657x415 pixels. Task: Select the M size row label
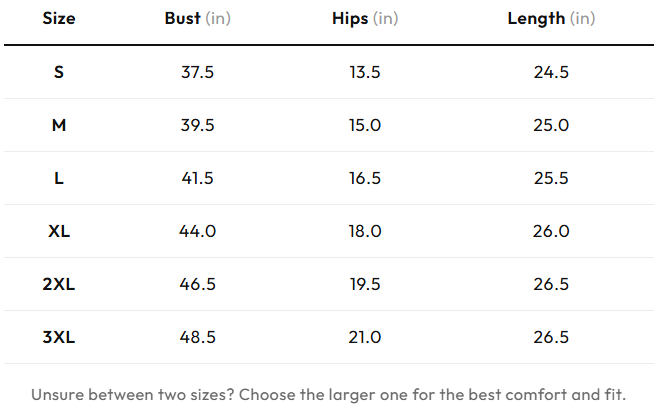(x=59, y=125)
